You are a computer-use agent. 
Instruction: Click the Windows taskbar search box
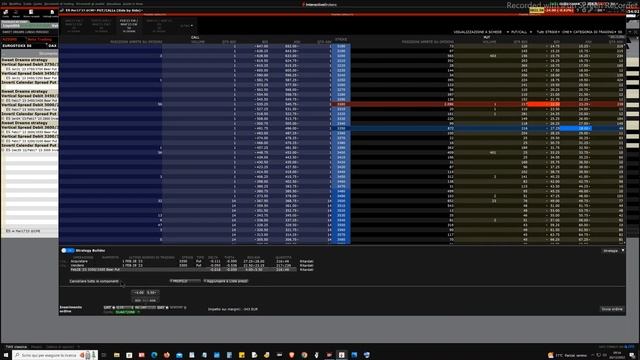pyautogui.click(x=55, y=355)
